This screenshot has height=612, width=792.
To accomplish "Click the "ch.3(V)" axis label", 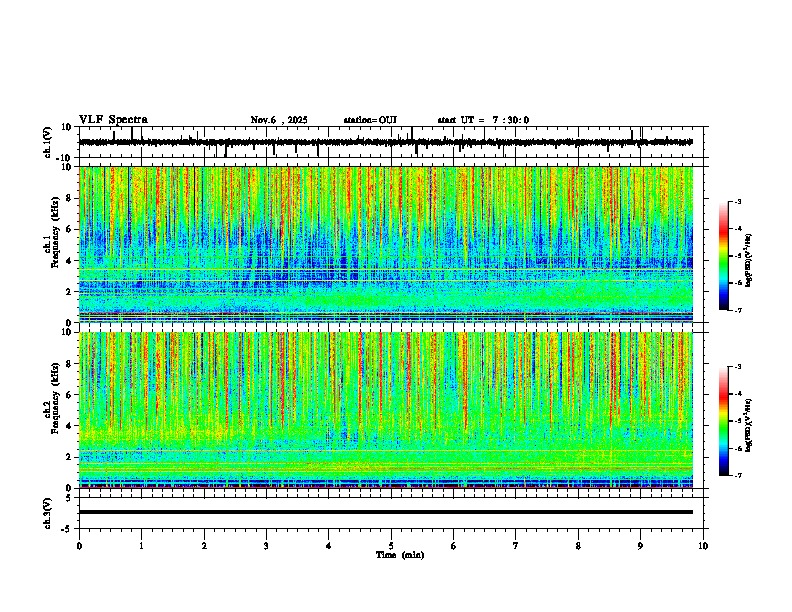I will (x=48, y=513).
